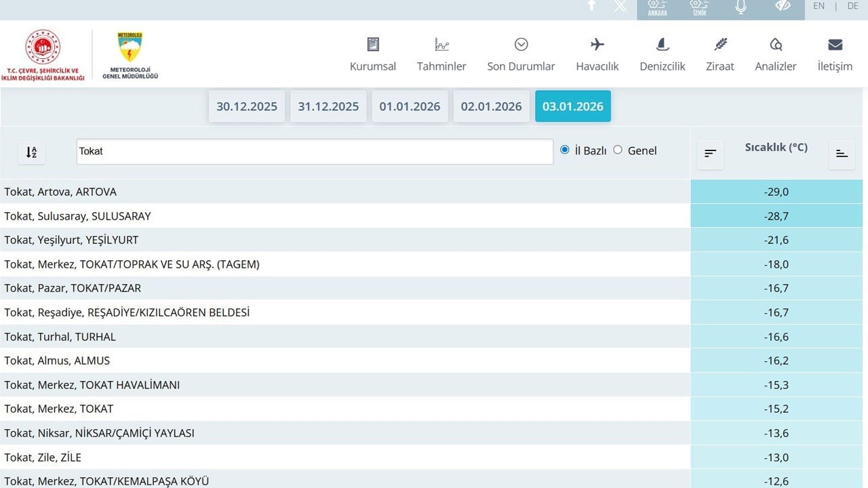868x488 pixels.
Task: Open the X (Twitter) social link
Action: 620,6
